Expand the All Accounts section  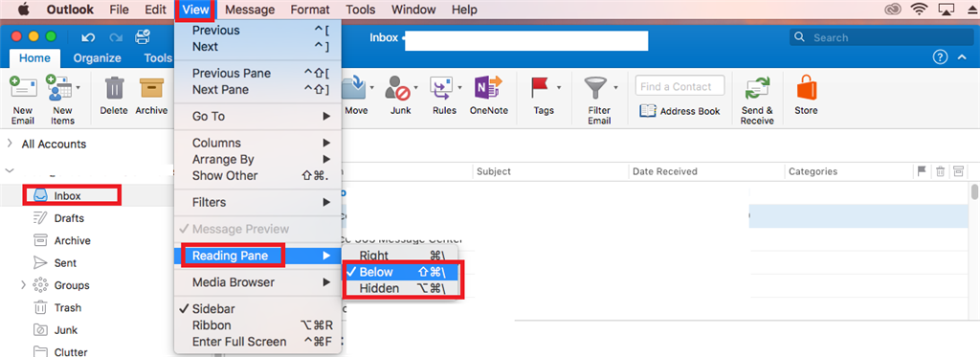tap(10, 144)
